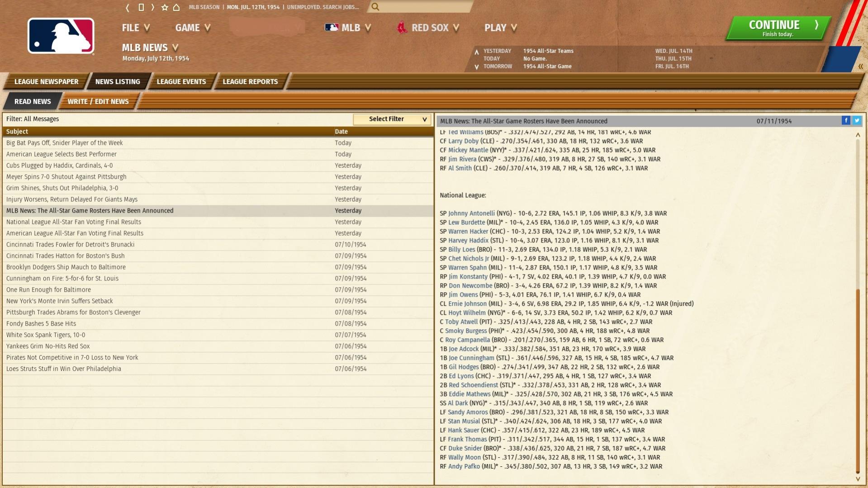The height and width of the screenshot is (488, 868).
Task: Click the bookmark page icon in top bar
Action: [x=141, y=7]
